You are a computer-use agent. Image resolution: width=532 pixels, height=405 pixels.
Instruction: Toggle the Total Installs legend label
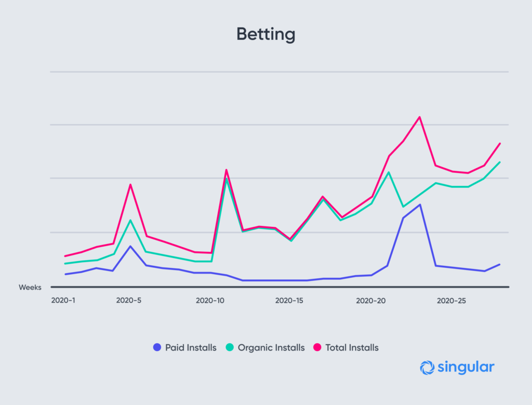tap(352, 348)
